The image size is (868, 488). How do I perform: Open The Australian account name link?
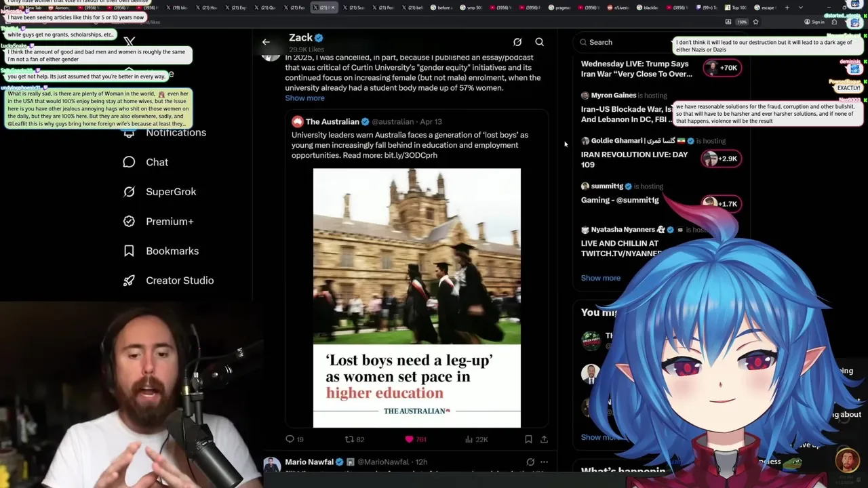coord(332,122)
